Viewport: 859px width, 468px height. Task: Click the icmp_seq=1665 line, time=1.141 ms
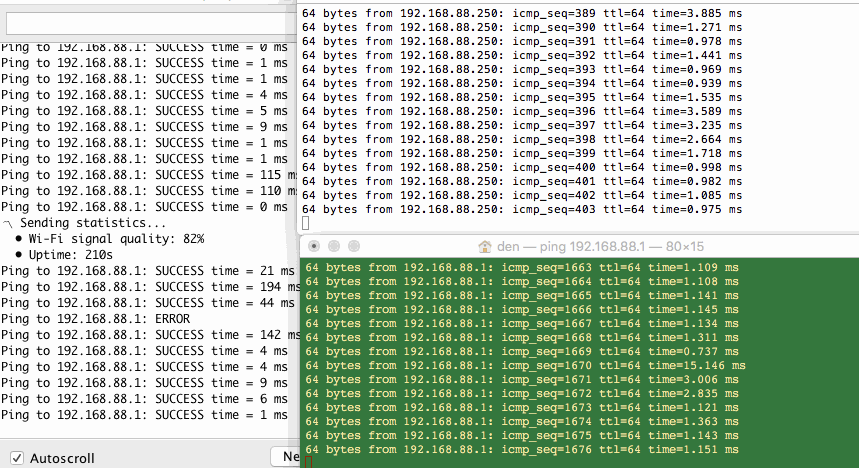(522, 295)
